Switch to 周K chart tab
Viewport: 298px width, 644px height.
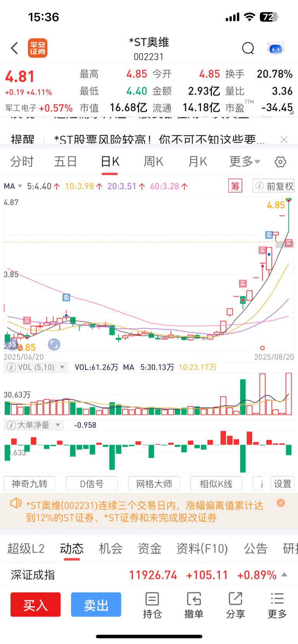click(154, 162)
